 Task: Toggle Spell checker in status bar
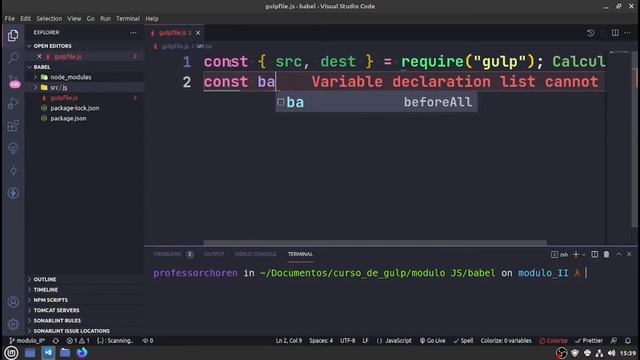coord(463,340)
